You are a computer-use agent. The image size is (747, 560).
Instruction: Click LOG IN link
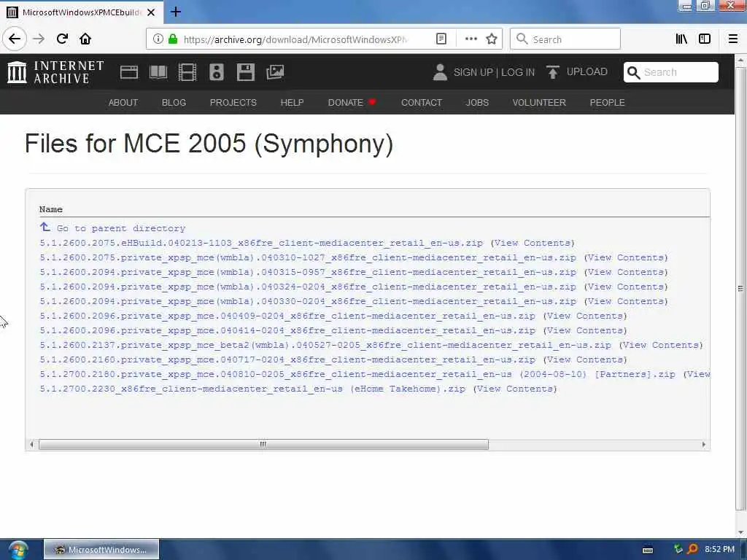(518, 72)
